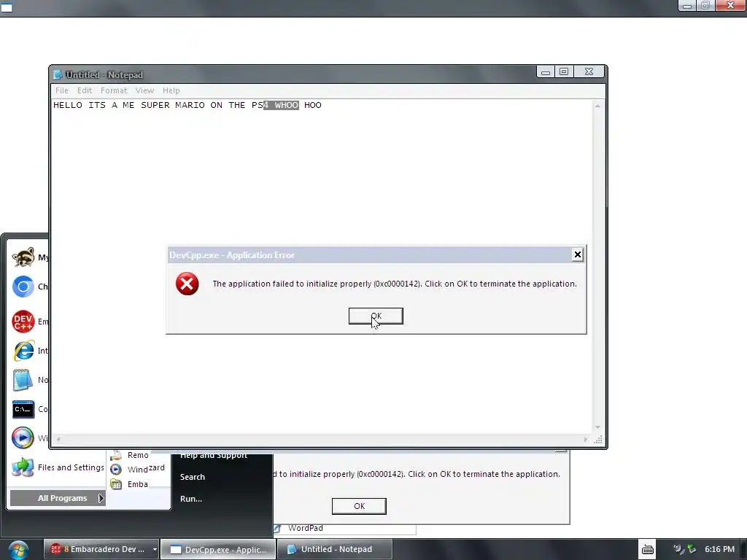Select Run... in the Start menu
This screenshot has width=747, height=560.
[x=191, y=499]
